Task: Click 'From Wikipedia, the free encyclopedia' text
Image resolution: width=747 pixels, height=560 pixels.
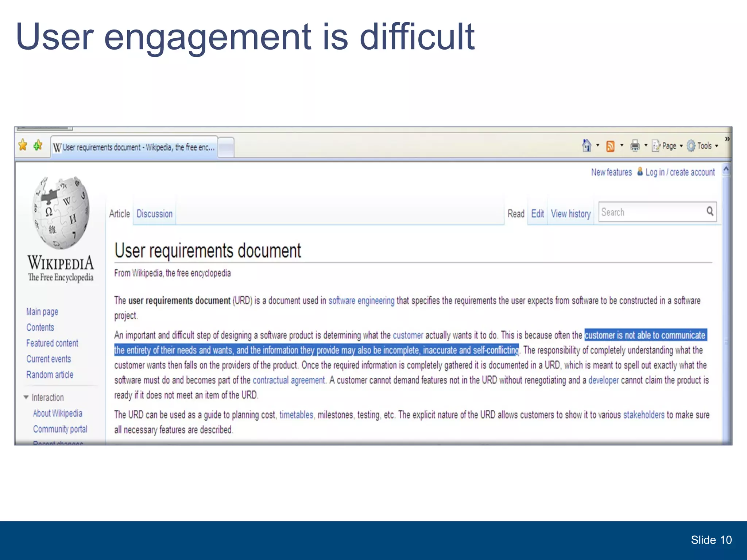Action: [x=173, y=273]
